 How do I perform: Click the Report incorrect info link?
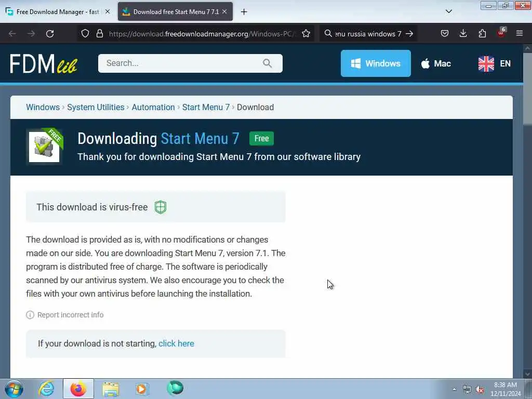click(x=70, y=315)
